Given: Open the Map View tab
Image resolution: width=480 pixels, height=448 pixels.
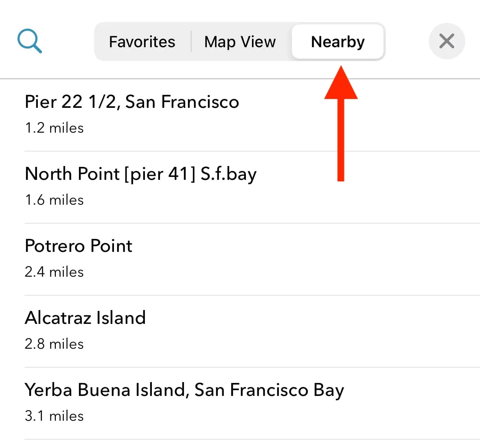Looking at the screenshot, I should click(x=240, y=42).
